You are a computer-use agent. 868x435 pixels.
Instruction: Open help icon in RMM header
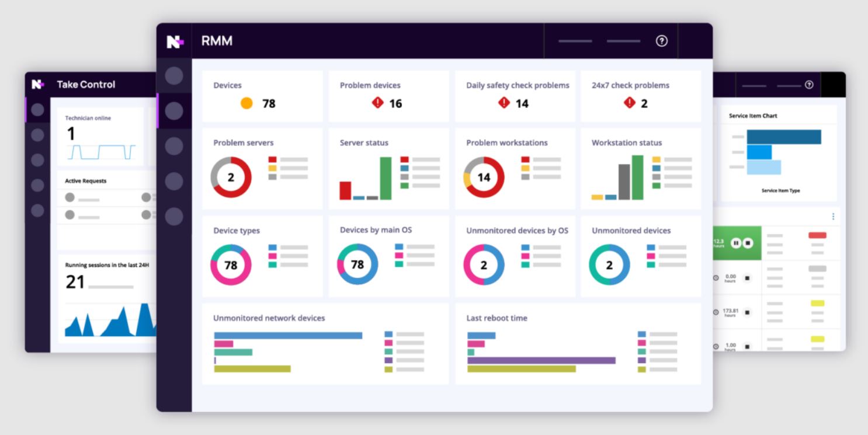(662, 41)
